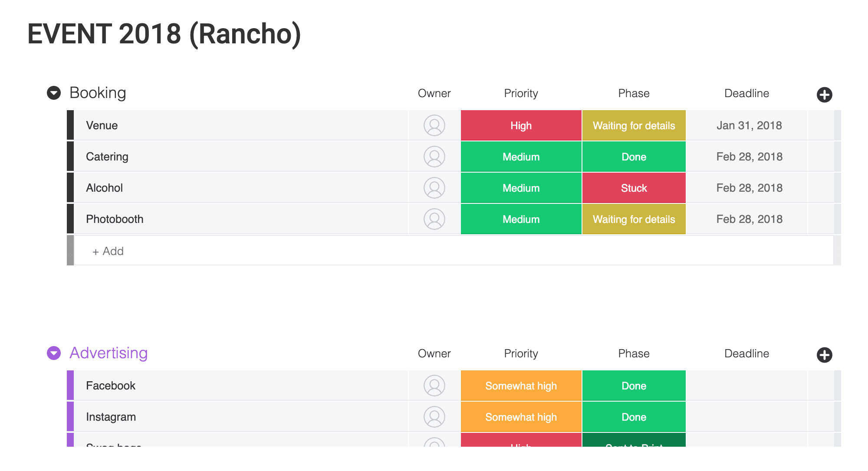Edit the Venue deadline Jan 31, 2018
Viewport: 868px width, 471px height.
pos(749,125)
